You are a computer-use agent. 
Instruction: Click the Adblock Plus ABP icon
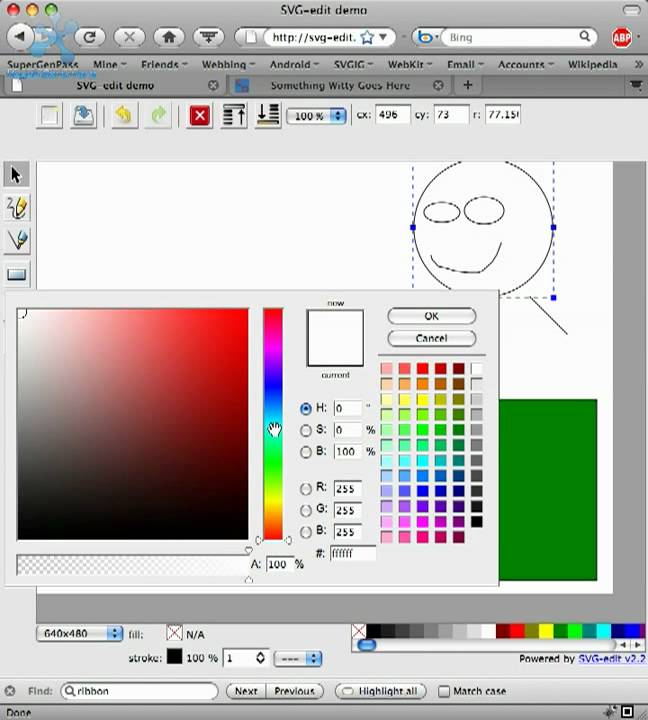(622, 37)
